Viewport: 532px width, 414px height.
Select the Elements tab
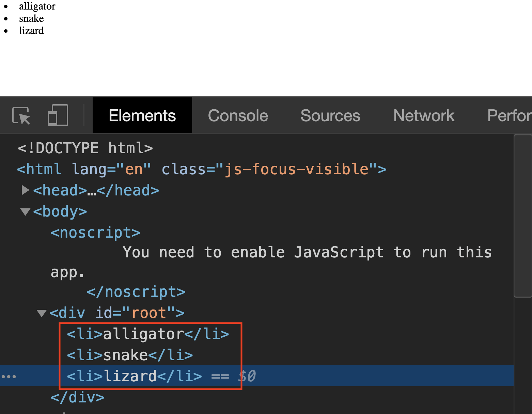(142, 115)
